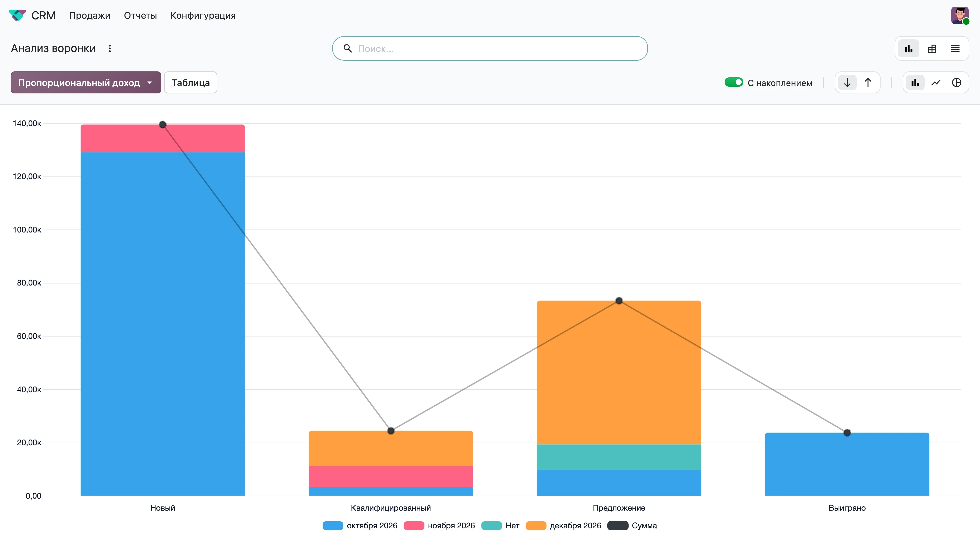Screen dimensions: 980x547
Task: Open the Продажи menu
Action: pos(89,16)
